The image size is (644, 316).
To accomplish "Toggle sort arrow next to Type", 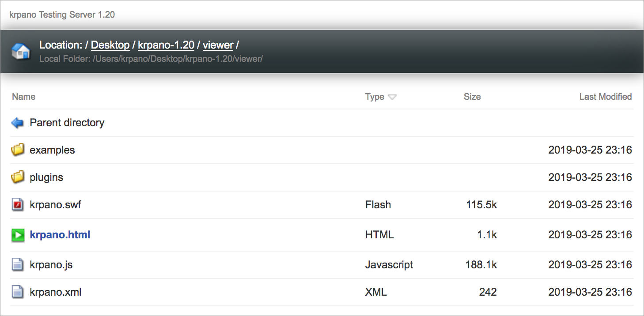I will pyautogui.click(x=392, y=97).
